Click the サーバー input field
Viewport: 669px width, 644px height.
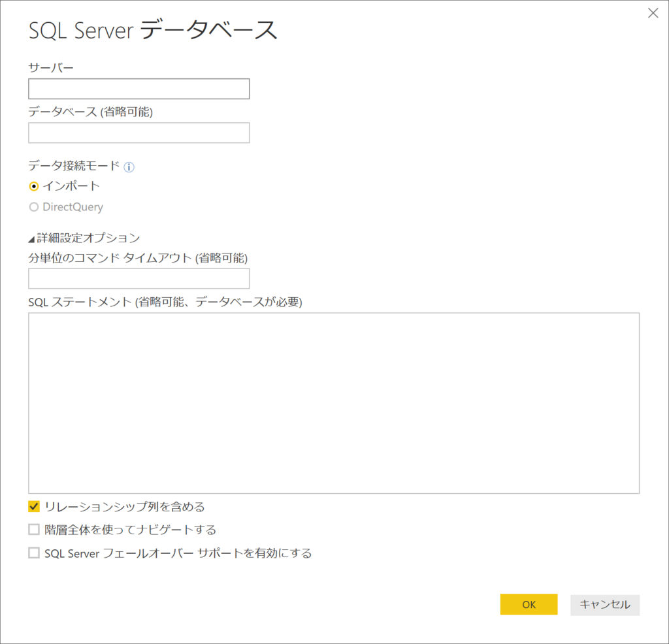coord(139,89)
